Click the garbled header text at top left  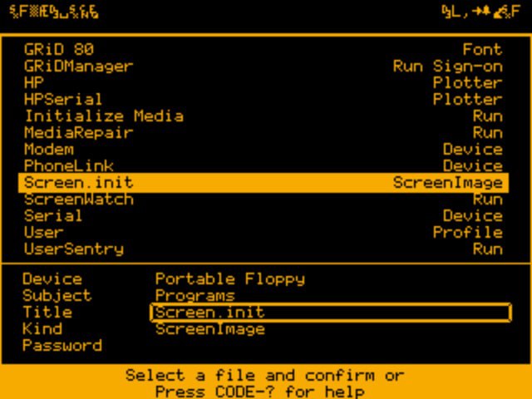53,12
